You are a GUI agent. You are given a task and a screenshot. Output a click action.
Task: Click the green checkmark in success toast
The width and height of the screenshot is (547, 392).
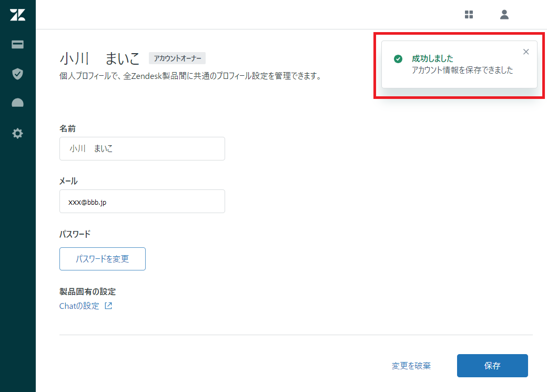(x=398, y=59)
